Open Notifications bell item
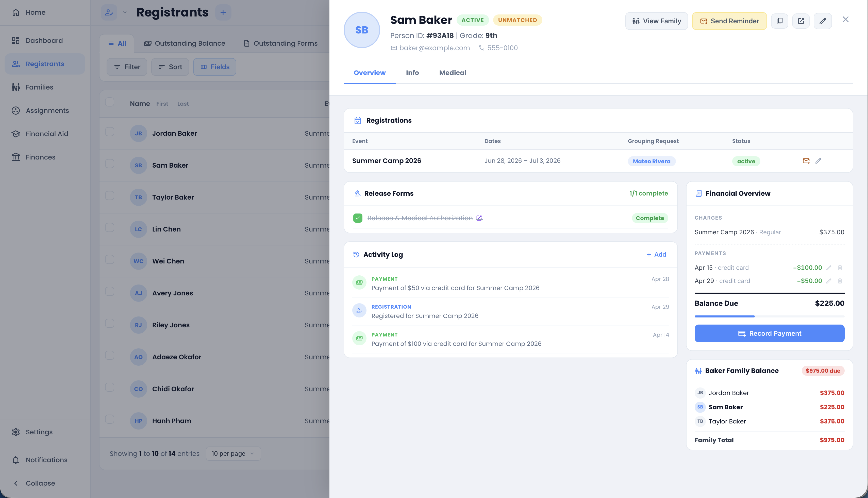The image size is (868, 498). (x=45, y=460)
